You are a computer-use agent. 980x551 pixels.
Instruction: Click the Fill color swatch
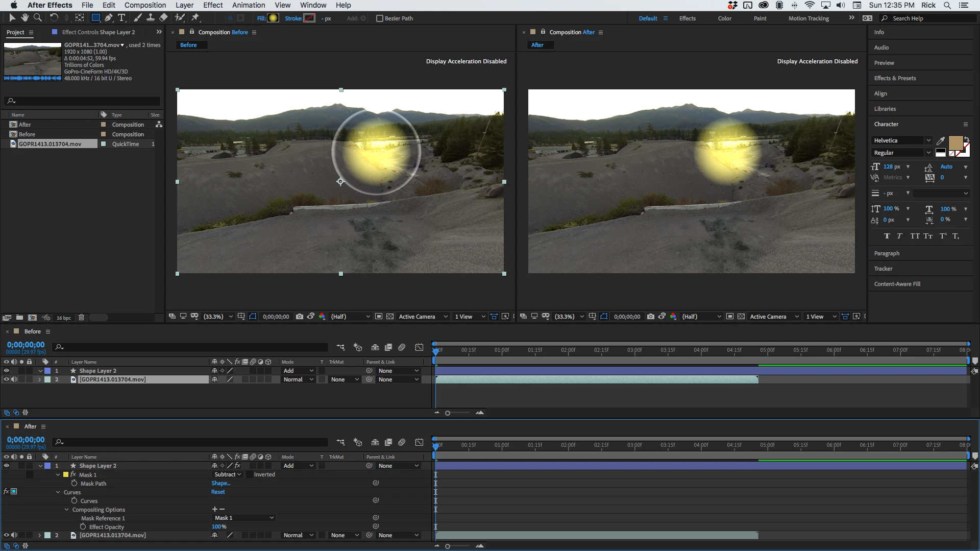(x=273, y=18)
